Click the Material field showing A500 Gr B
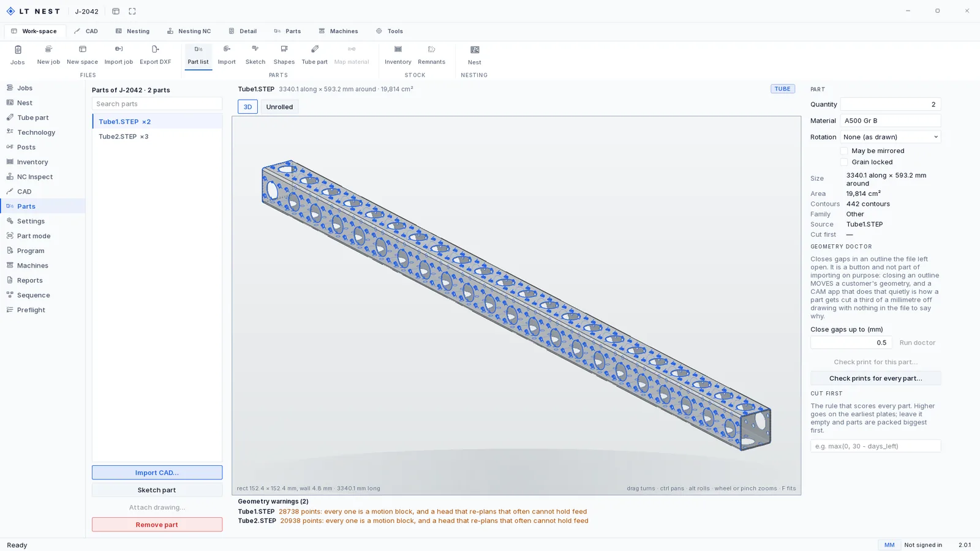This screenshot has width=980, height=551. pyautogui.click(x=891, y=121)
